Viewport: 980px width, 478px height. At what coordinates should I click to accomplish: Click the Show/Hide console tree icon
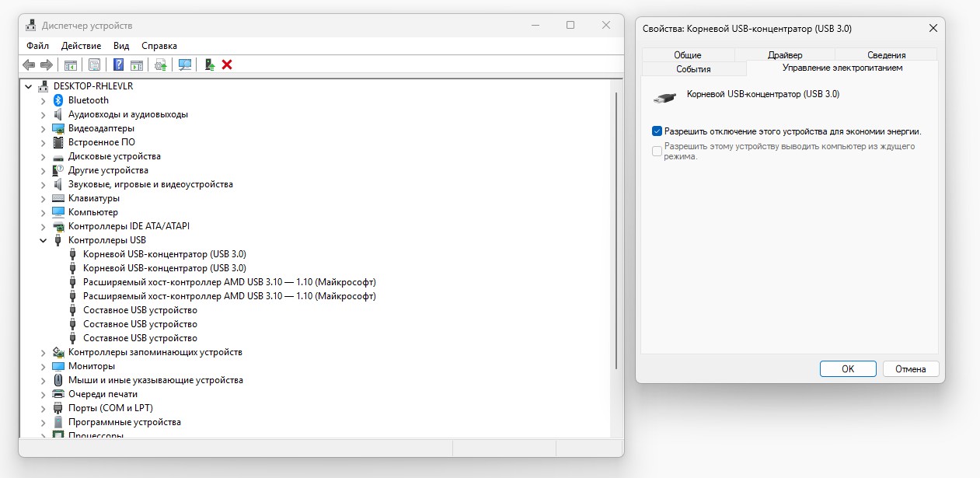pos(71,65)
